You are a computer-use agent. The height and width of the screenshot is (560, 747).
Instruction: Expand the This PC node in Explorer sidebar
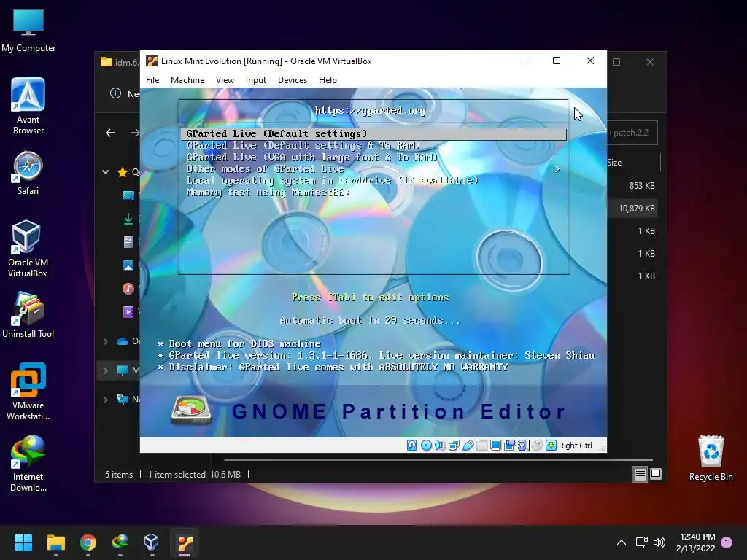tap(105, 370)
